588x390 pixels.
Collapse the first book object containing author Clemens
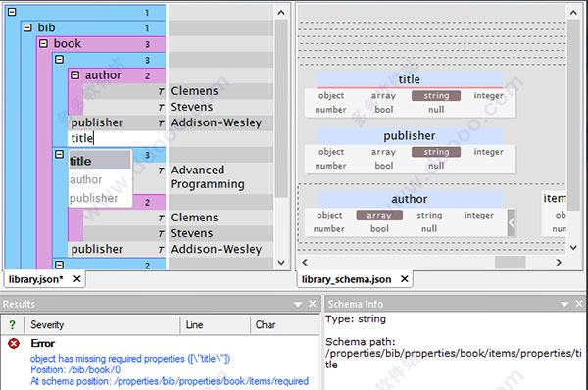(59, 59)
